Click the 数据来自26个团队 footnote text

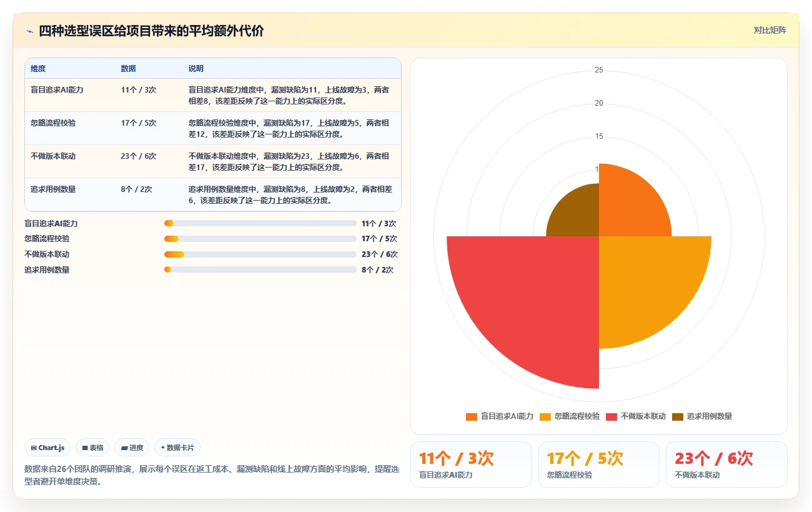click(x=212, y=475)
